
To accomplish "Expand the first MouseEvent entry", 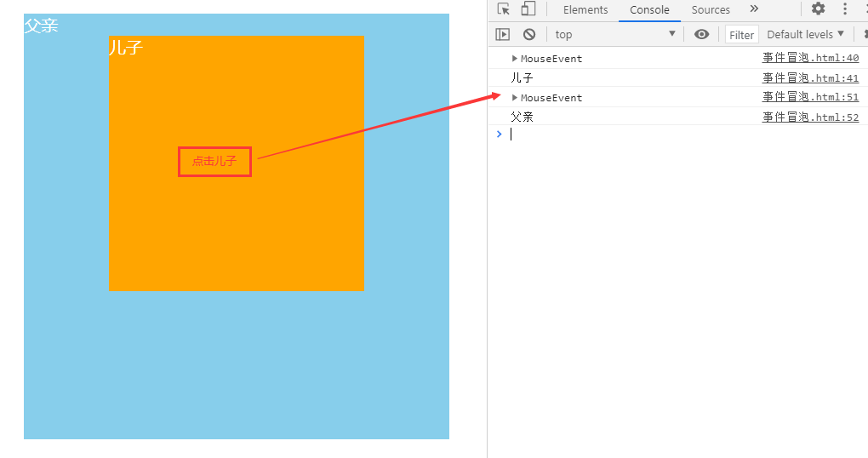I will pos(514,59).
